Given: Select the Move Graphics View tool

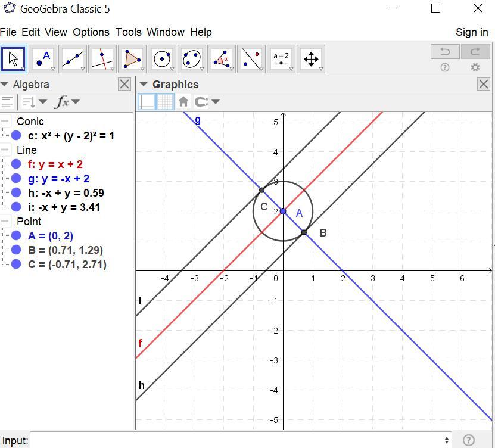Looking at the screenshot, I should click(311, 59).
